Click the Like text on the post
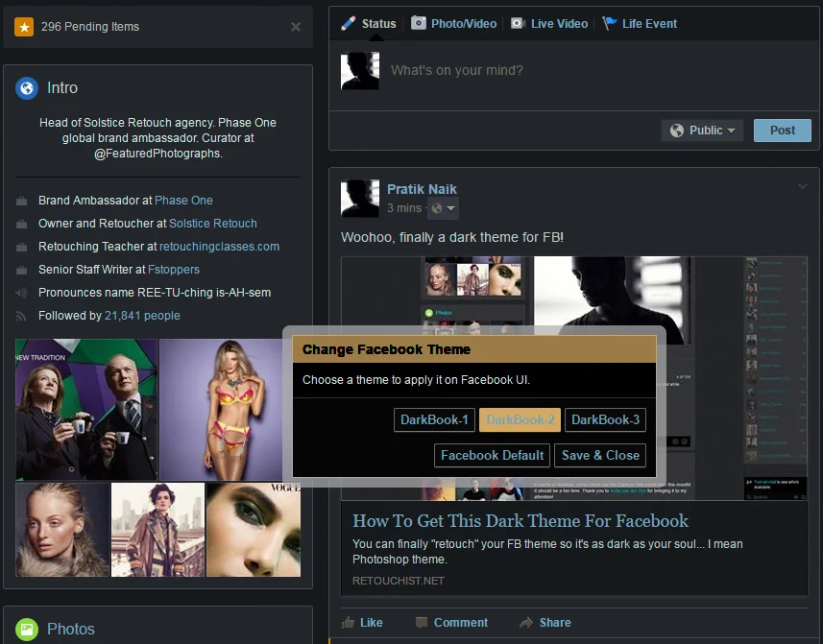This screenshot has height=644, width=823. pyautogui.click(x=372, y=623)
